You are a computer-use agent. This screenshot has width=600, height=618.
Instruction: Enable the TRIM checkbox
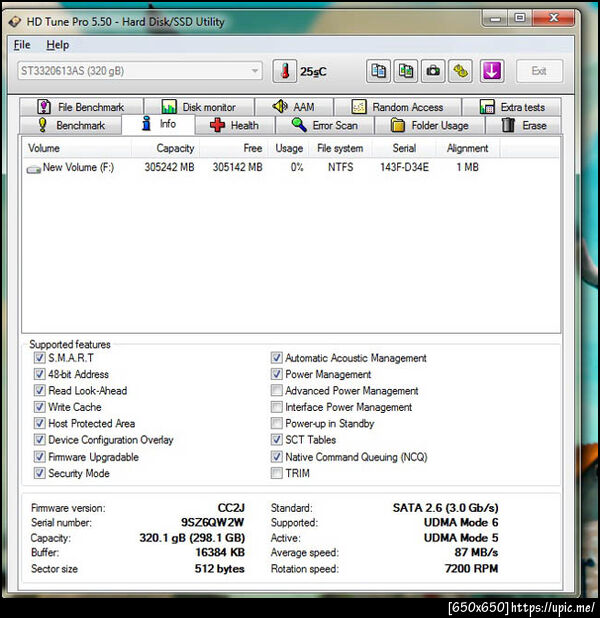[277, 473]
